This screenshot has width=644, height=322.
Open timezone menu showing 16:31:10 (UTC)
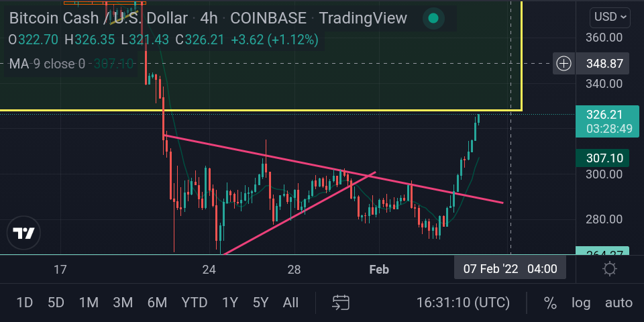coord(463,303)
